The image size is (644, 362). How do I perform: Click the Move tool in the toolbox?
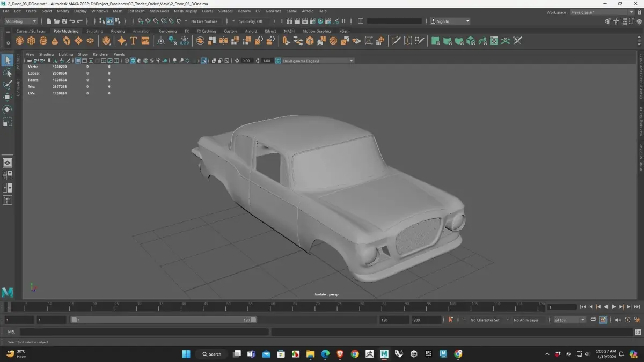coord(8,97)
